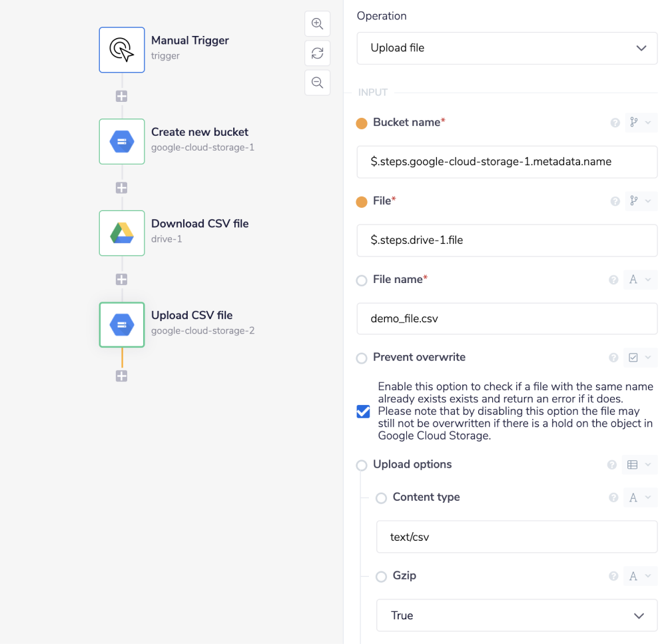Click the orange dot beside File label
Image resolution: width=666 pixels, height=644 pixels.
[362, 202]
